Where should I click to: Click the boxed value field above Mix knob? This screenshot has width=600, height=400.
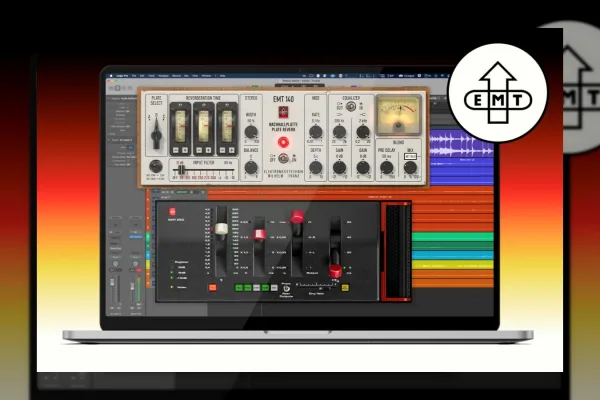410,157
